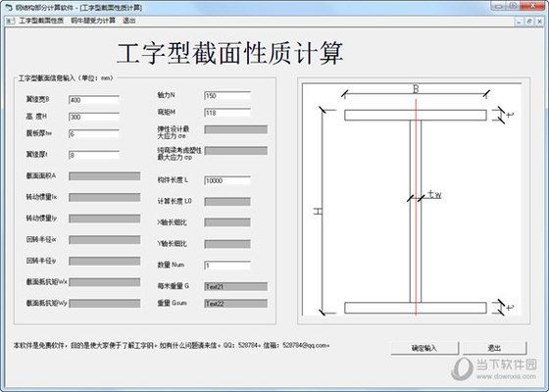Viewport: 549px width, 392px height.
Task: Open the second menu bar item ending in 受力计算
Action: click(93, 21)
